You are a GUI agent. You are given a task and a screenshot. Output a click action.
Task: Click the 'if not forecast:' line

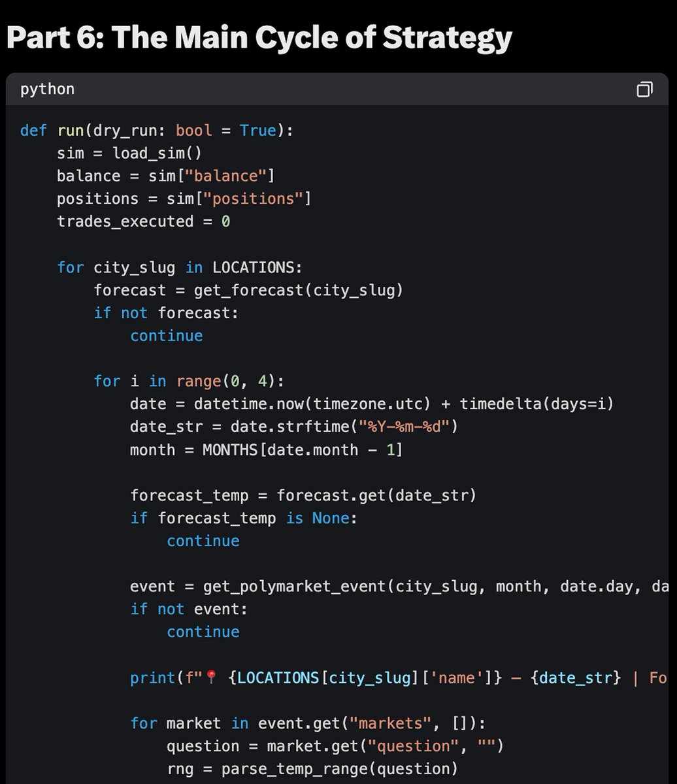[166, 313]
